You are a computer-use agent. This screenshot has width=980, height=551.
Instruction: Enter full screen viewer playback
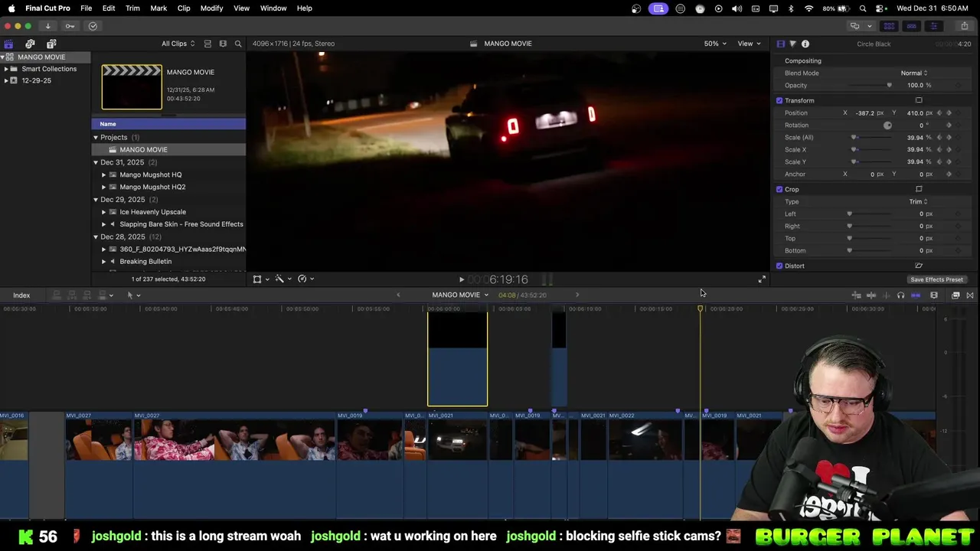click(762, 280)
